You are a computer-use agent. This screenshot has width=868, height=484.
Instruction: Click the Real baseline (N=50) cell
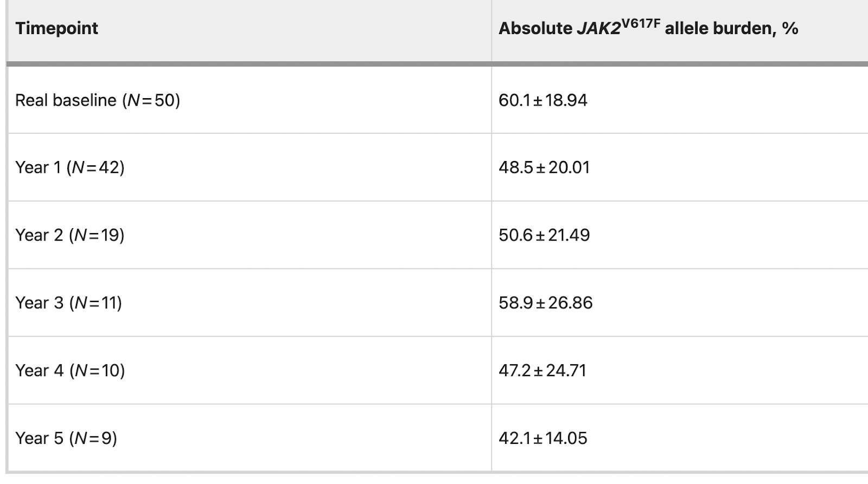tap(98, 100)
